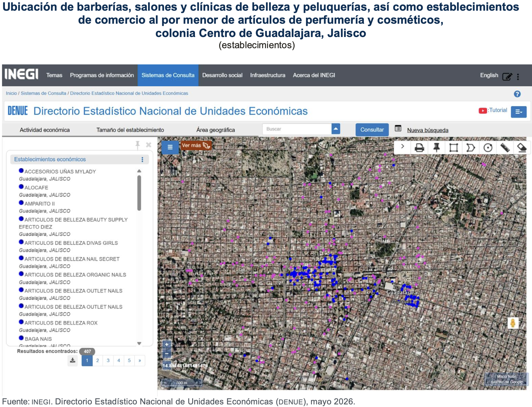Select the polygon selection tool
532x407 pixels.
click(x=471, y=148)
